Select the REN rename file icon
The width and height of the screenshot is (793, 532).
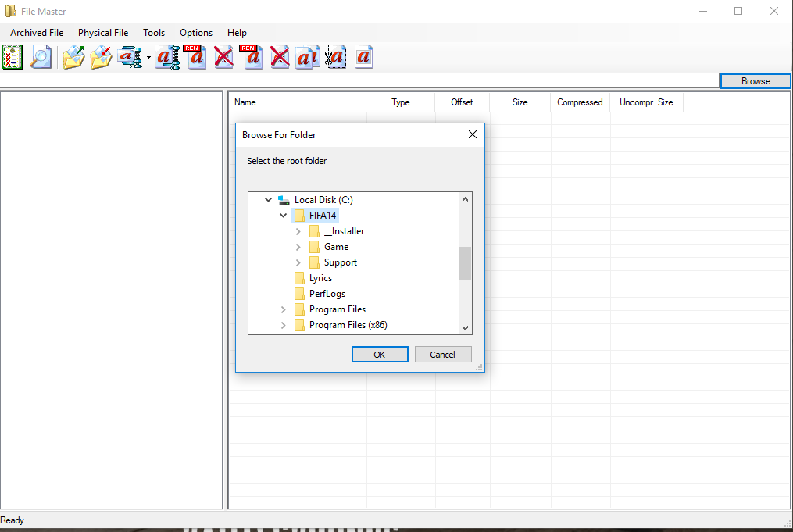[196, 56]
